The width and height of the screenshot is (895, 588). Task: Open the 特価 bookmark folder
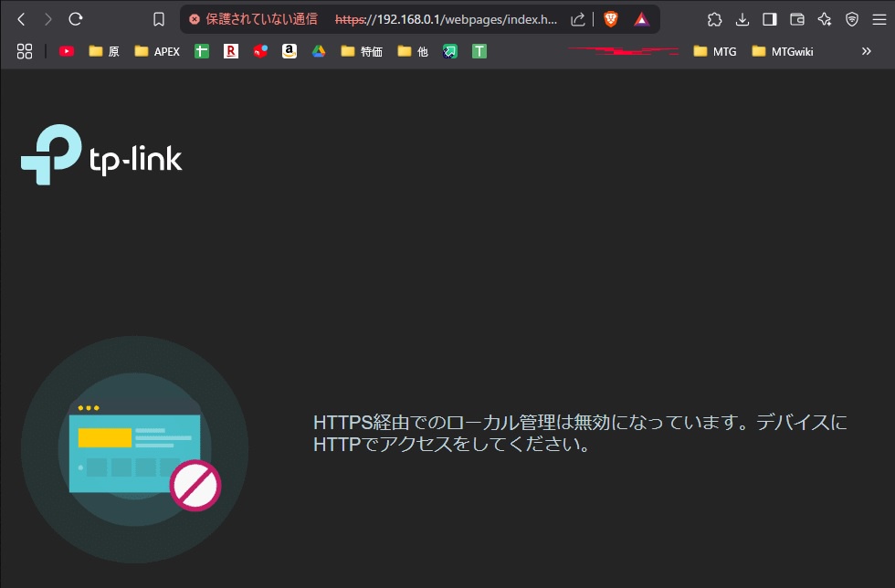[362, 51]
